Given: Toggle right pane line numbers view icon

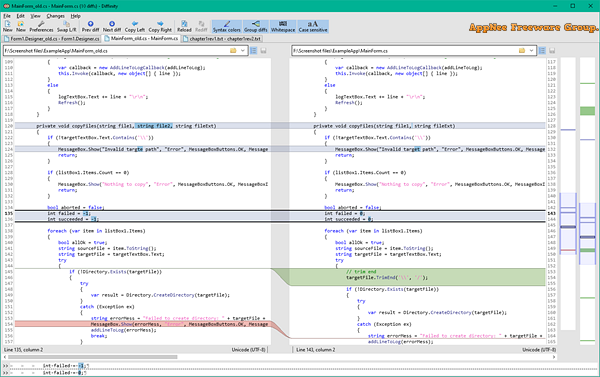Looking at the screenshot, I should click(x=542, y=51).
